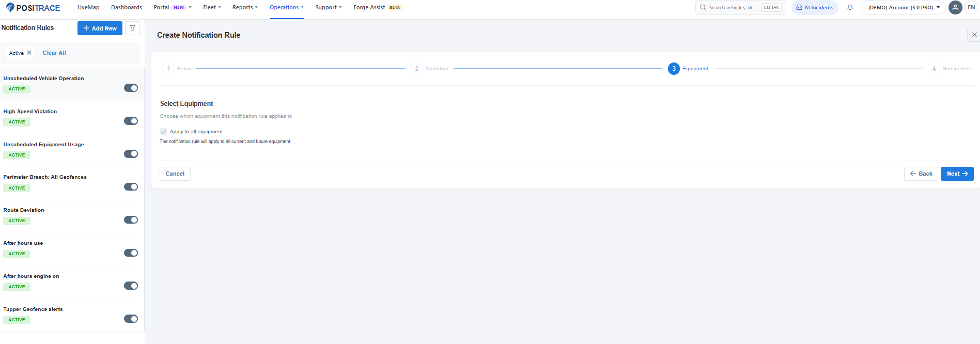Remove the Active filter chip X

point(29,53)
